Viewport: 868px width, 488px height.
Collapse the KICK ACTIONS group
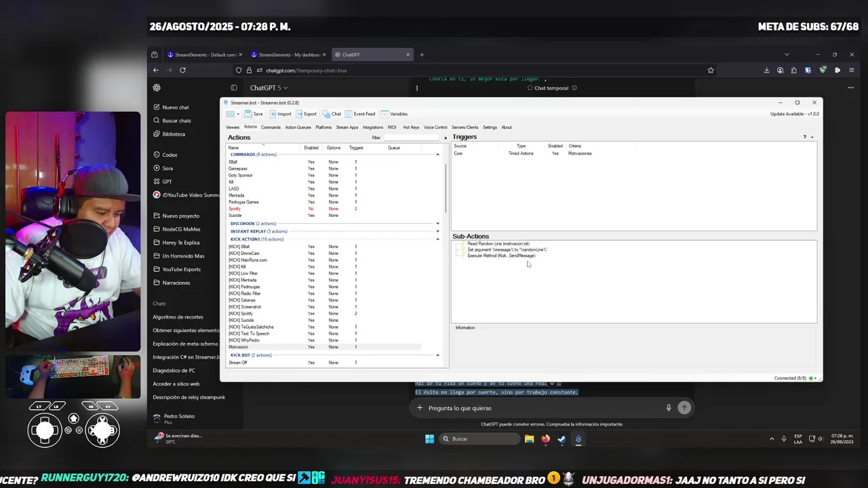[437, 239]
